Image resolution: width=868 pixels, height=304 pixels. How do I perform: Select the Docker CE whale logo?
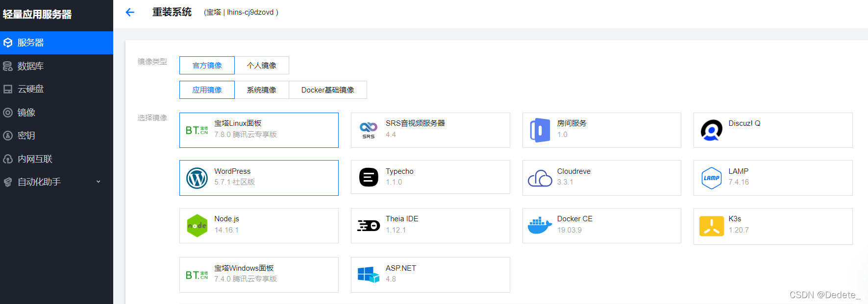click(x=540, y=225)
